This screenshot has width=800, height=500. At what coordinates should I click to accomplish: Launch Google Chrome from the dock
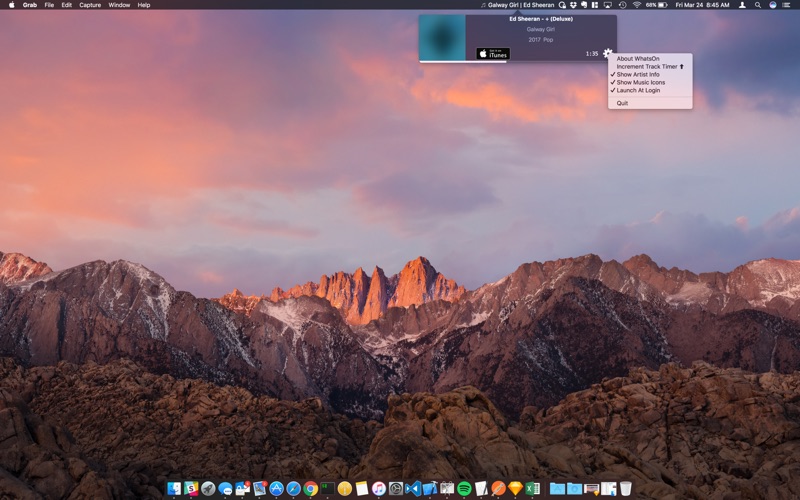point(310,489)
